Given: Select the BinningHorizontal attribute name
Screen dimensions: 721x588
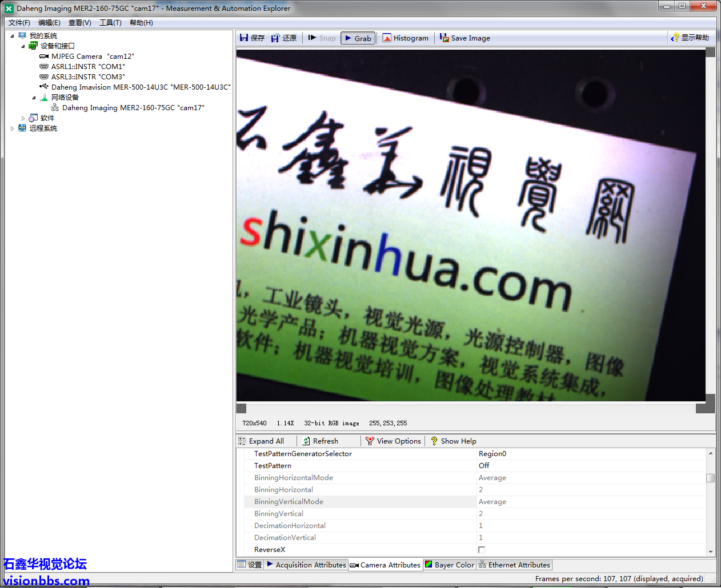Looking at the screenshot, I should coord(283,490).
